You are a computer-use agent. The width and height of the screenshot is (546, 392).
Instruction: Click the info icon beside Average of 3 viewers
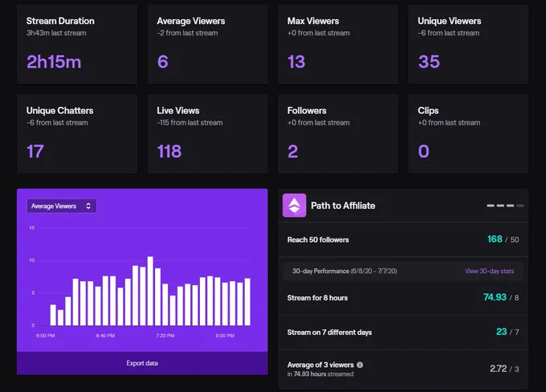(360, 365)
